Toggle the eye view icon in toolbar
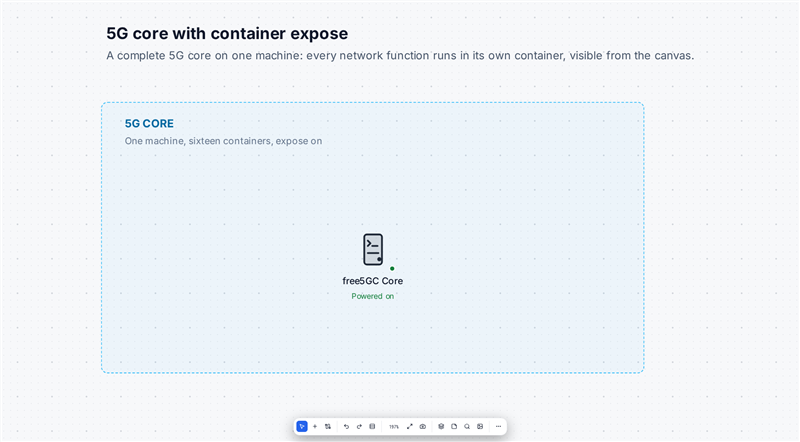This screenshot has height=442, width=800. point(422,426)
